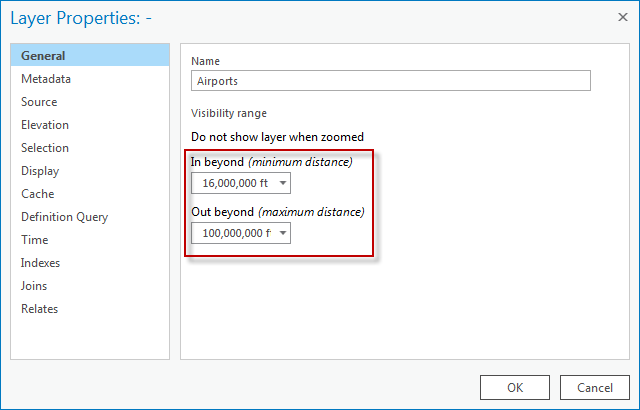Screen dimensions: 640x410
Task: Expand the minimum distance dropdown arrow
Action: click(284, 183)
